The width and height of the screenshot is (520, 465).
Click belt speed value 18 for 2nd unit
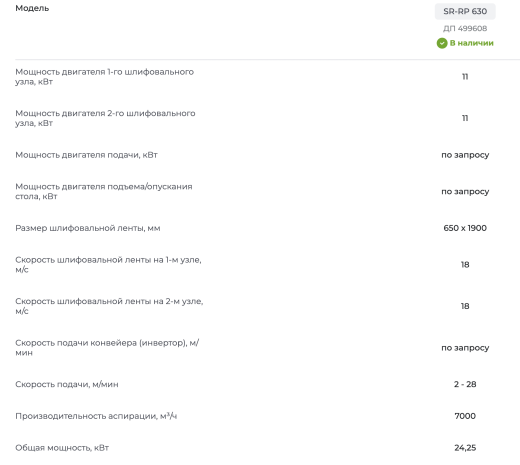click(465, 306)
